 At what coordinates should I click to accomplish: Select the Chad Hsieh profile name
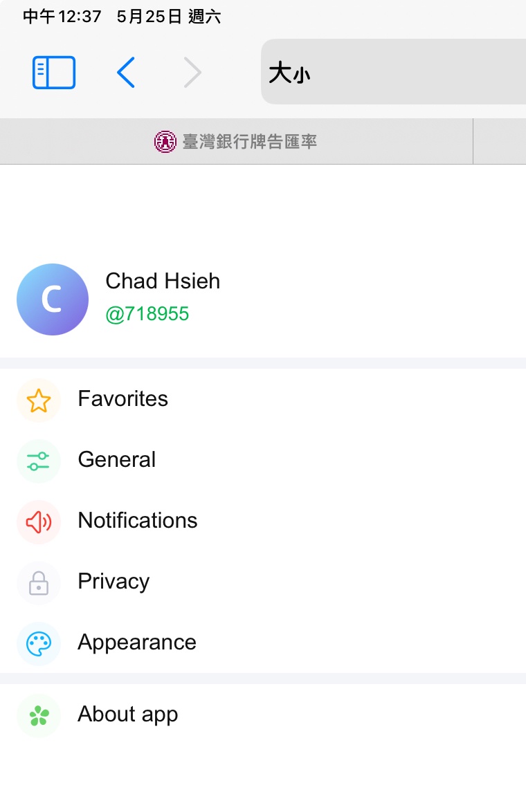coord(163,282)
